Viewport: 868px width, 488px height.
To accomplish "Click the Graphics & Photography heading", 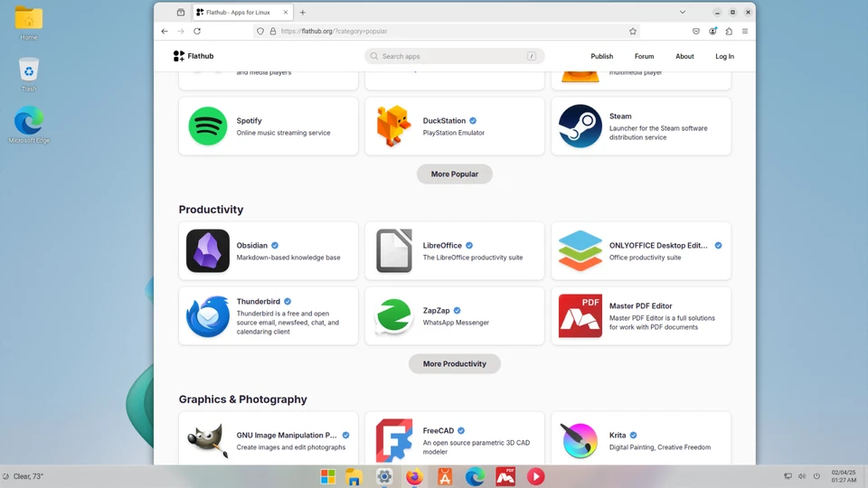I will 242,399.
